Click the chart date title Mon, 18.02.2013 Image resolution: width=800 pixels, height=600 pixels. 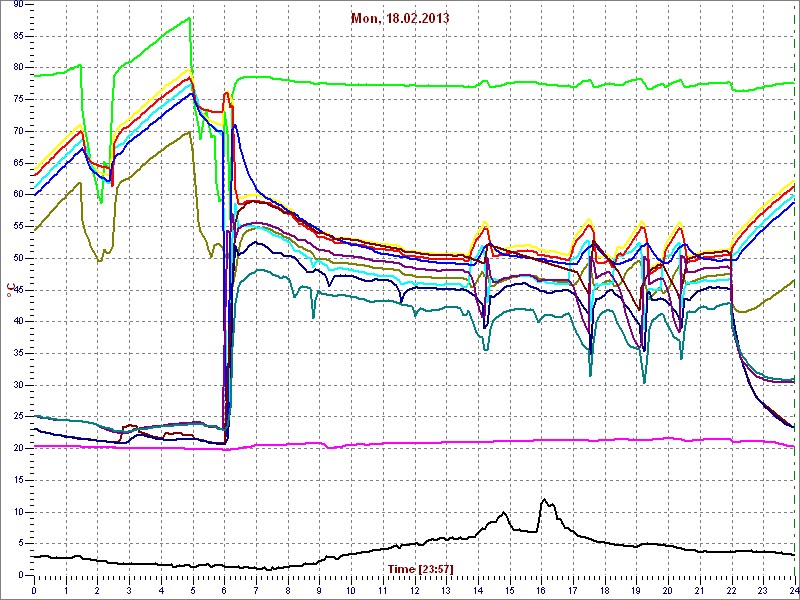coord(400,18)
